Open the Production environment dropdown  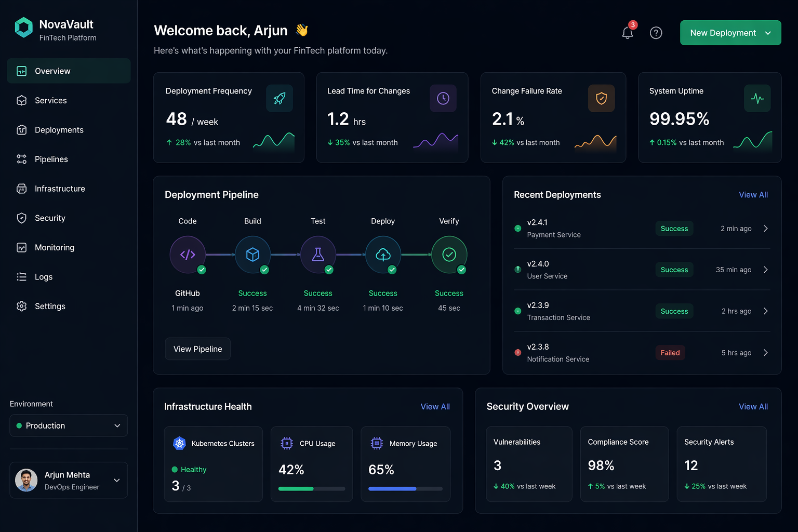[x=68, y=425]
